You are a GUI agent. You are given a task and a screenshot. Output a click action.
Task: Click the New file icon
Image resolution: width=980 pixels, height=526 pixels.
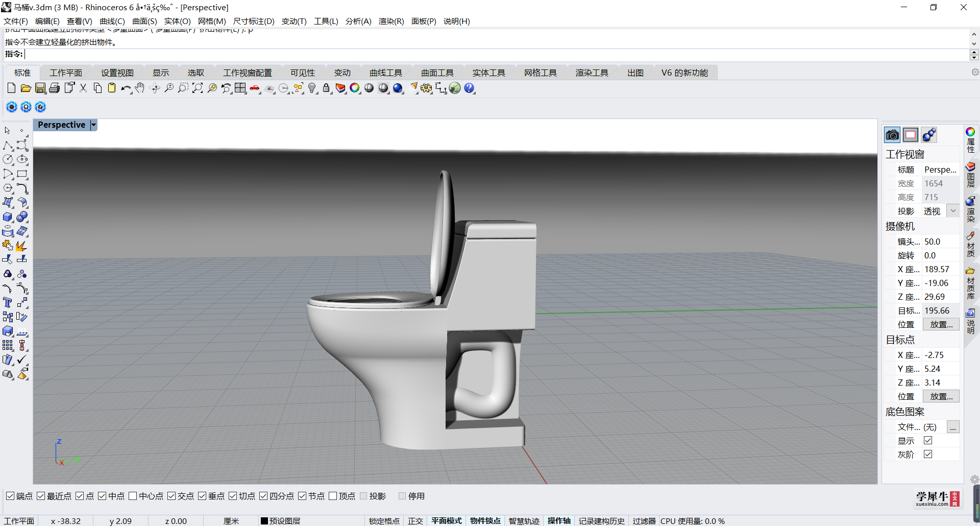tap(11, 88)
